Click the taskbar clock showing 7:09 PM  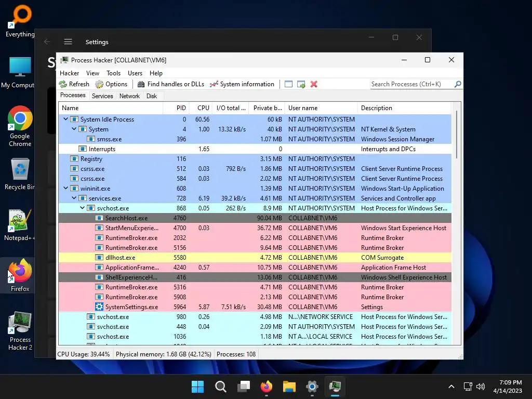pos(508,387)
